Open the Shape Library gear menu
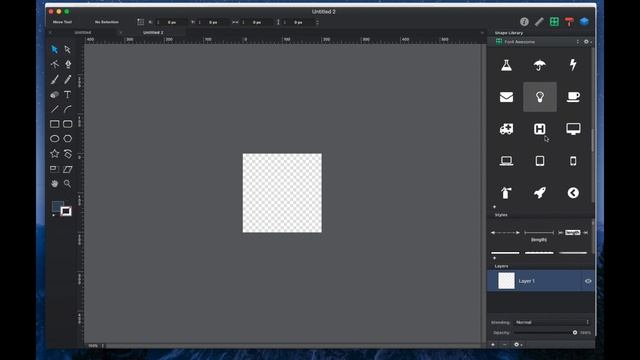640x360 pixels. pos(587,42)
